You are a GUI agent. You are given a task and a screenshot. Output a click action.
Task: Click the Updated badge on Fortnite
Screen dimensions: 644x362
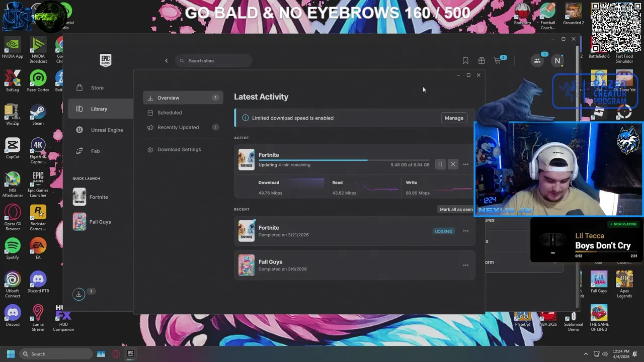click(x=443, y=231)
